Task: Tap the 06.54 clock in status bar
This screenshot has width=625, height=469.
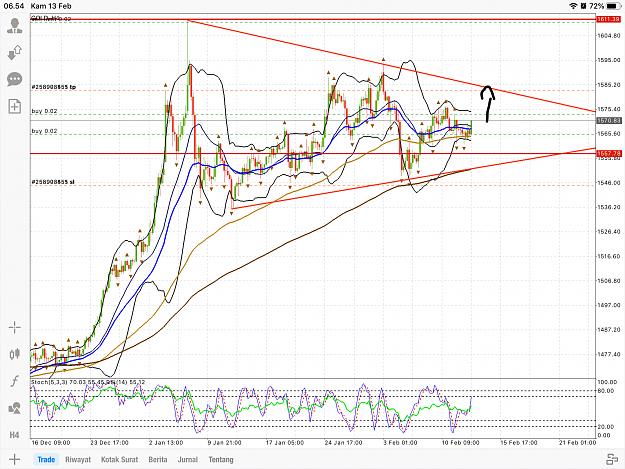Action: click(x=14, y=6)
